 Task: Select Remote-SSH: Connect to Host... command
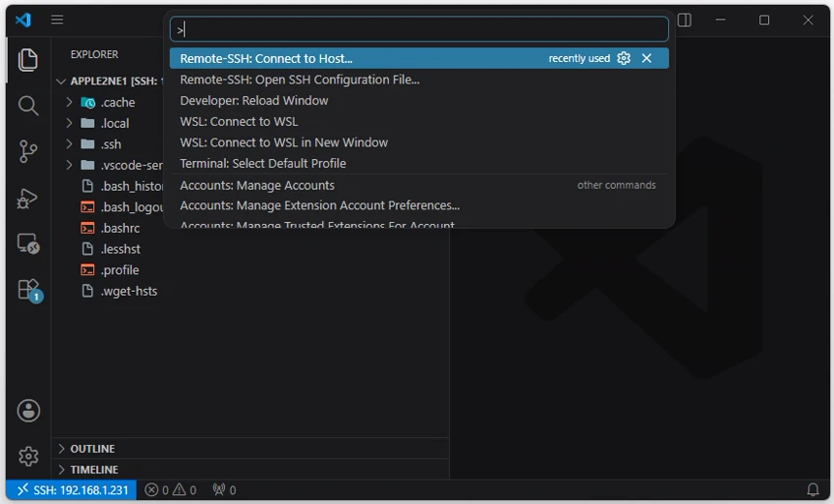point(419,58)
